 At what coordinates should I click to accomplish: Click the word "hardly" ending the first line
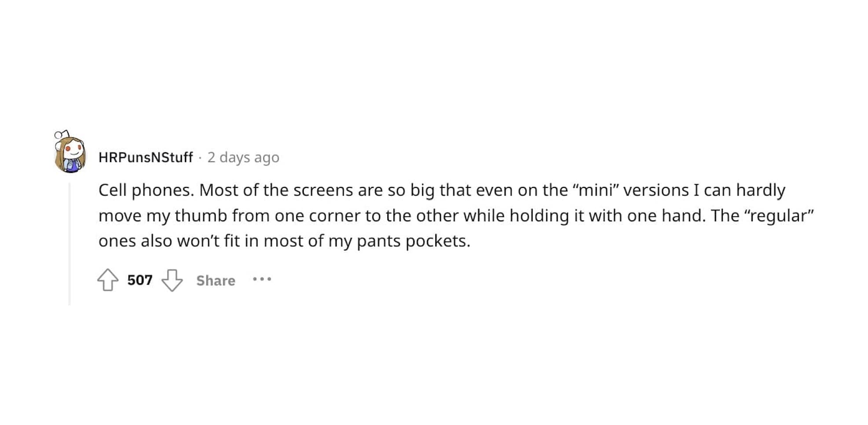pyautogui.click(x=761, y=191)
